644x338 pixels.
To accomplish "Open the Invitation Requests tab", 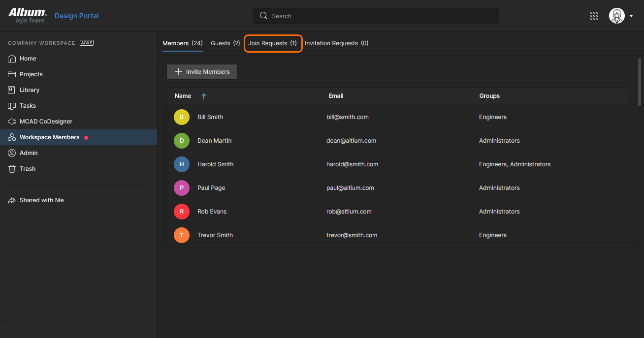I will [336, 43].
